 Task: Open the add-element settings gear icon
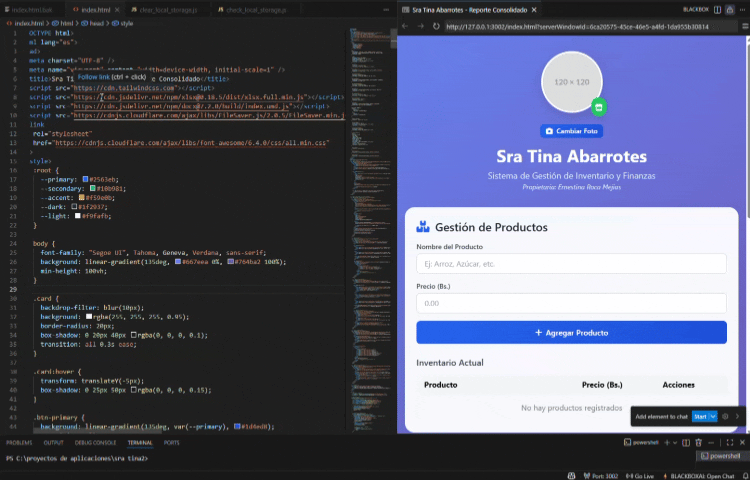[725, 416]
